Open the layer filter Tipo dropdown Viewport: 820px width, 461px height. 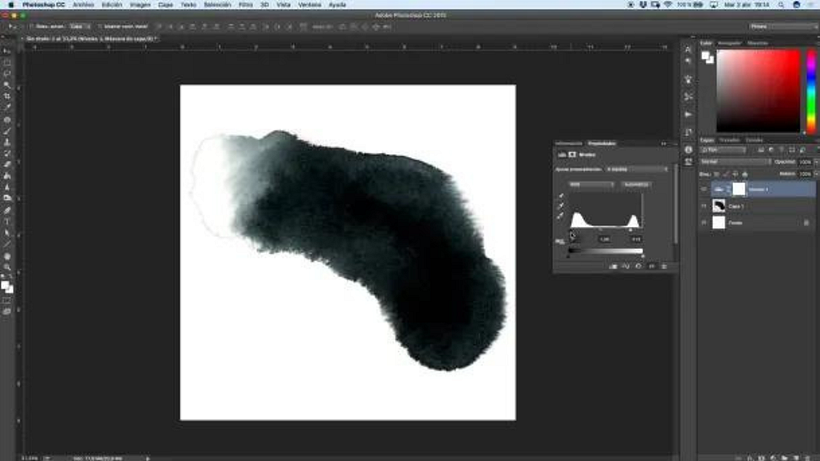point(723,150)
